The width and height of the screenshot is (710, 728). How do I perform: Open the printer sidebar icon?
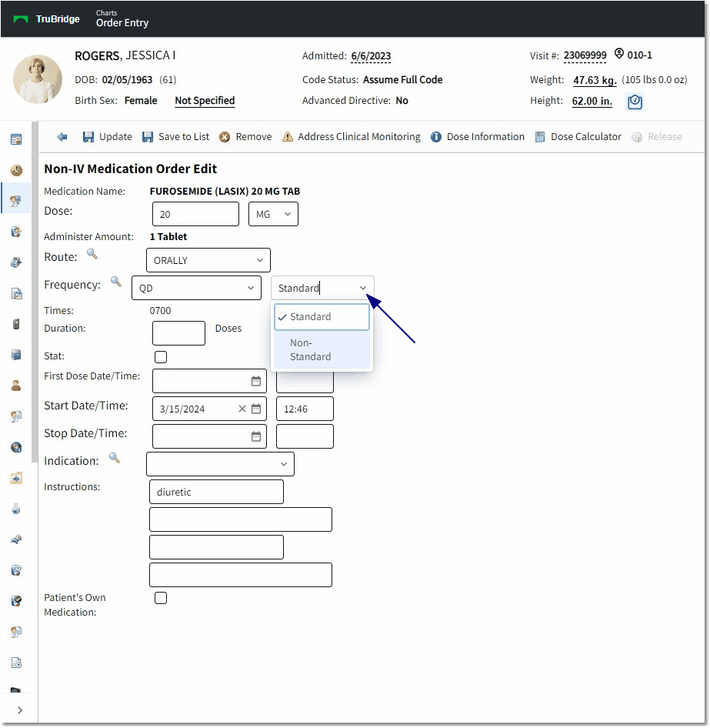16,262
